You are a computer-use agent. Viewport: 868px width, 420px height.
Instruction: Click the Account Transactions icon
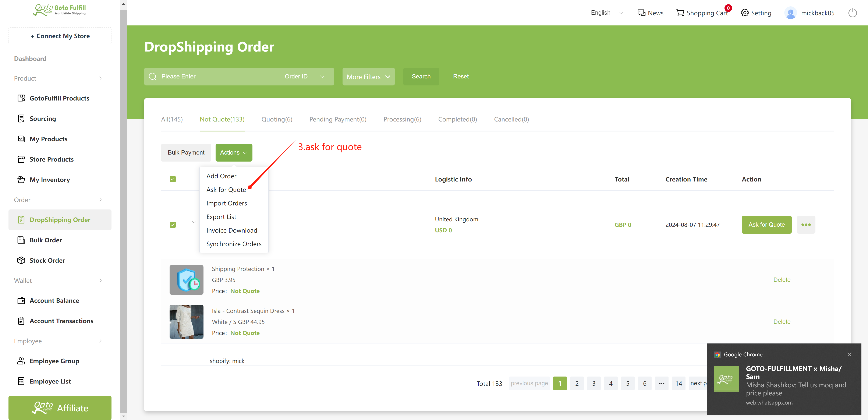coord(21,321)
